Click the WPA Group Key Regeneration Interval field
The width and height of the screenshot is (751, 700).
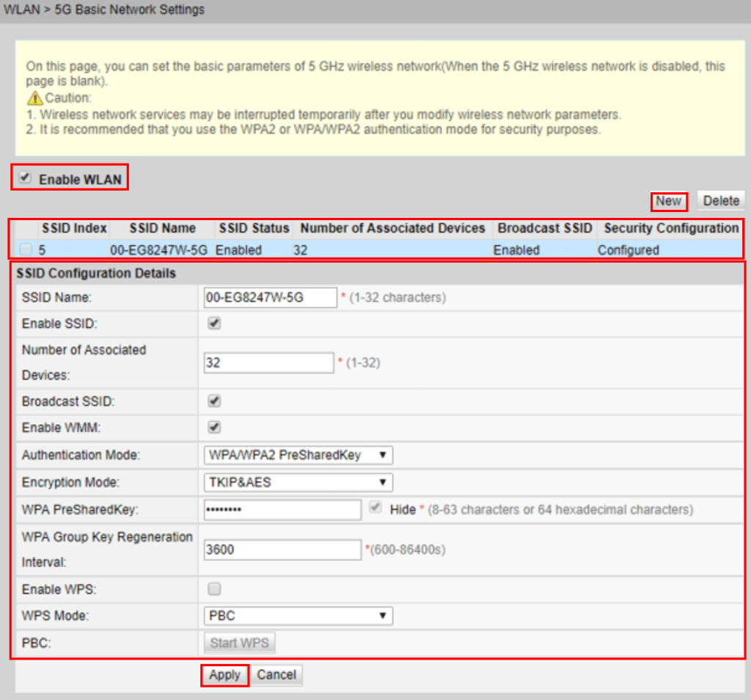click(282, 550)
